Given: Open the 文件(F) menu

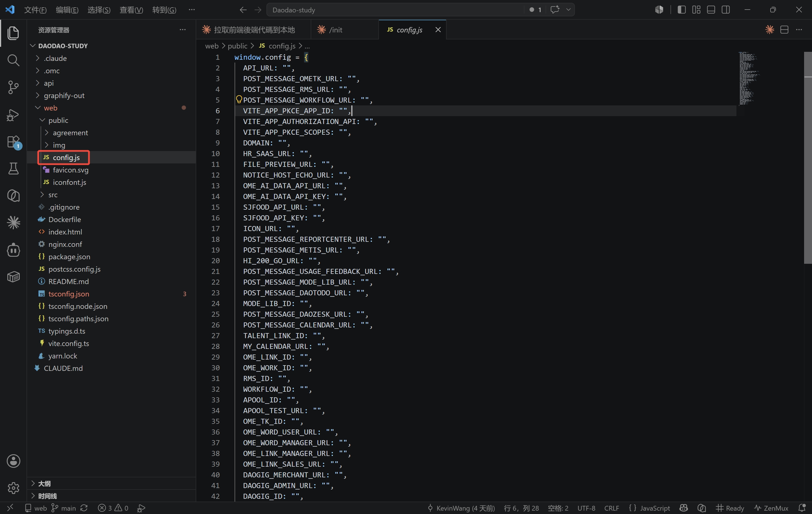Looking at the screenshot, I should tap(35, 10).
